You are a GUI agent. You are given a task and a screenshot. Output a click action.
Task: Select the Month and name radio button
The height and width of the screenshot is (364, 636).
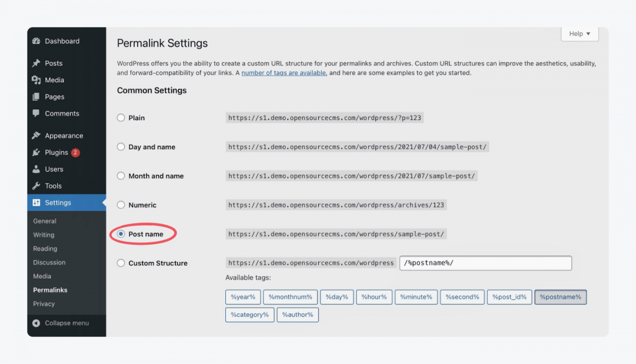pos(121,176)
